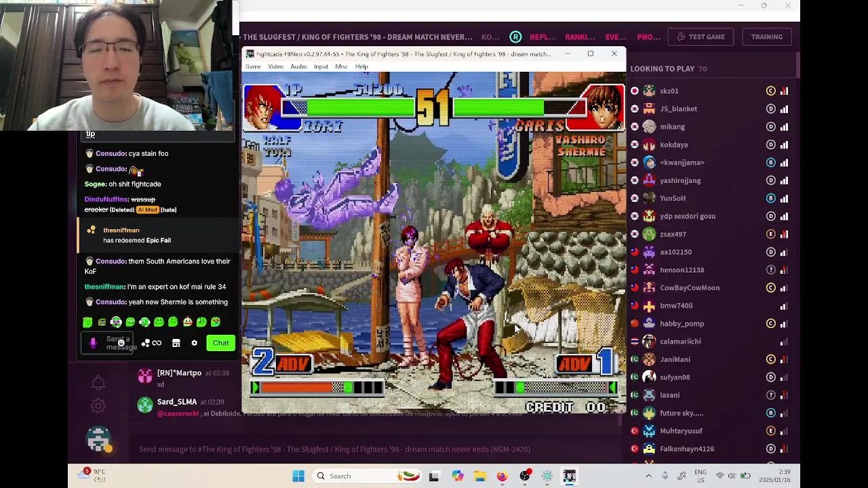
Task: Click the first green emote in emote row
Action: [x=87, y=323]
